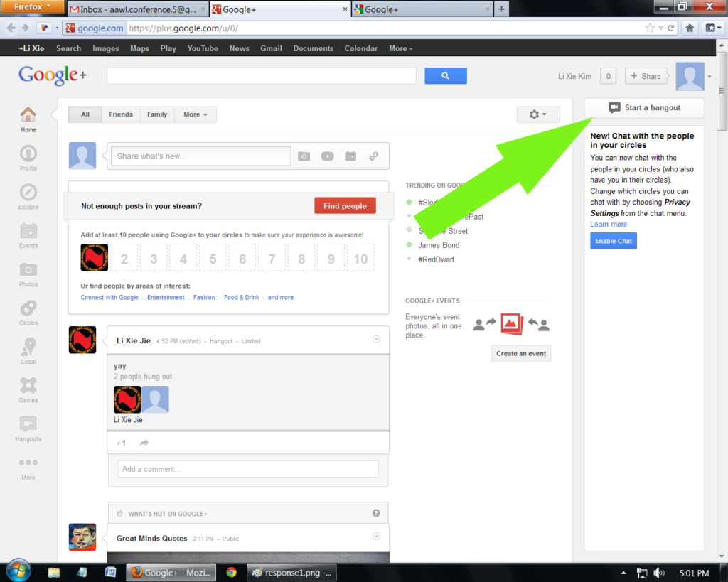Select the Family stream tab
The image size is (728, 582).
157,114
